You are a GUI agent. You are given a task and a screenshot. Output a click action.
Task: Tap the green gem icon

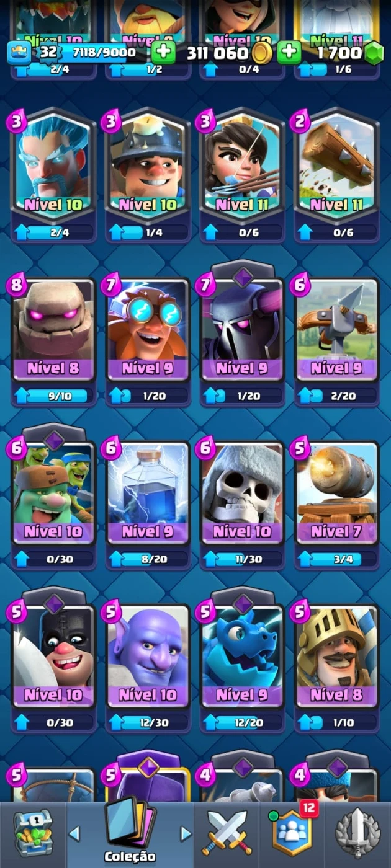click(374, 53)
